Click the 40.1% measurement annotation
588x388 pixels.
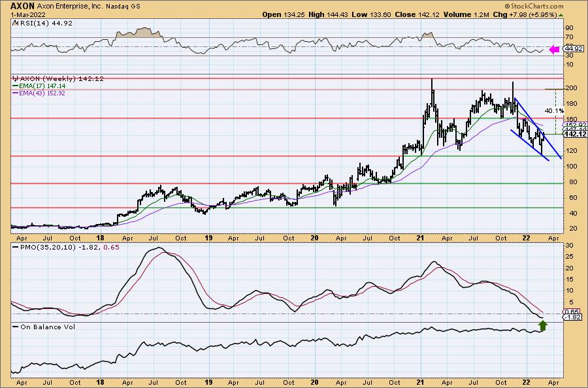point(554,110)
